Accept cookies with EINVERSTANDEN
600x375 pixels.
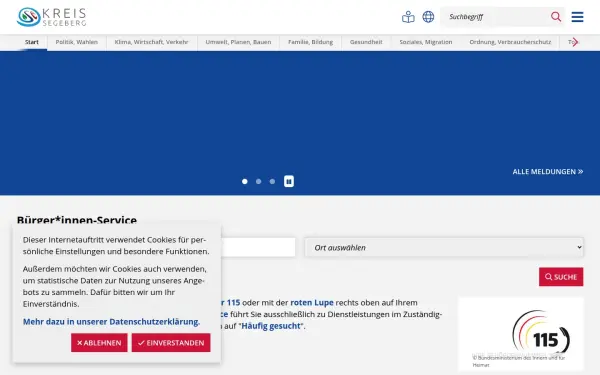pyautogui.click(x=171, y=343)
